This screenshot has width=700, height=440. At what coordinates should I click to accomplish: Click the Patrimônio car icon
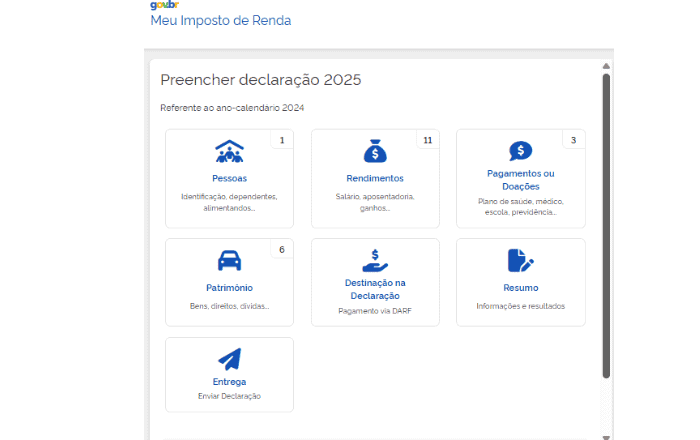[x=229, y=261]
